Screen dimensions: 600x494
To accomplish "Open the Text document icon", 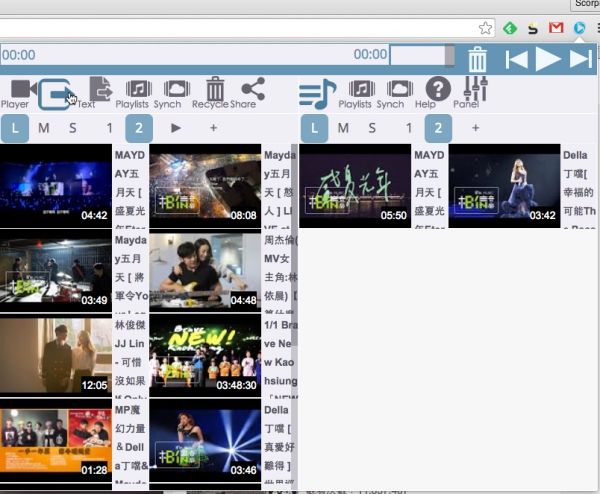I will (x=99, y=90).
